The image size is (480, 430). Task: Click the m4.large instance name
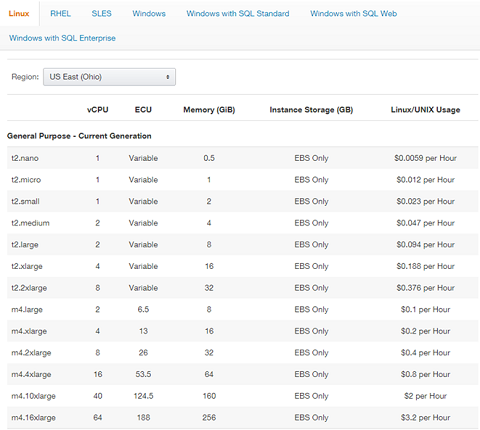pyautogui.click(x=27, y=310)
